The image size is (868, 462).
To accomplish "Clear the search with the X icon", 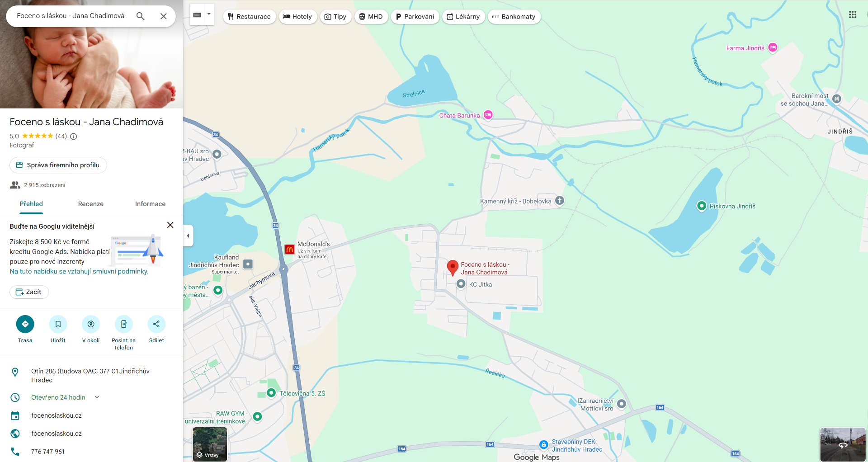I will tap(164, 16).
